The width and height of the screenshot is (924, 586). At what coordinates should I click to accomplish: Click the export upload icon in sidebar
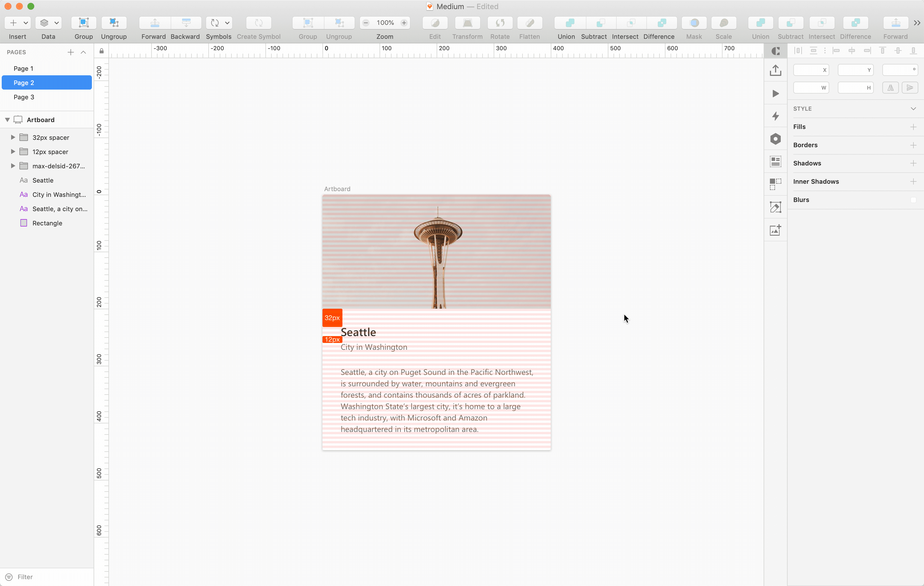point(775,70)
